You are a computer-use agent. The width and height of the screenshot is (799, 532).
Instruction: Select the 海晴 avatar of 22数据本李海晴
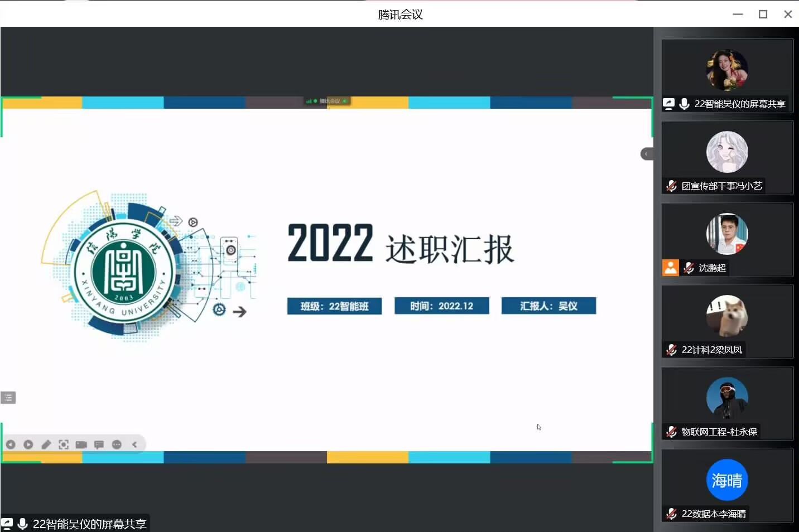click(726, 480)
